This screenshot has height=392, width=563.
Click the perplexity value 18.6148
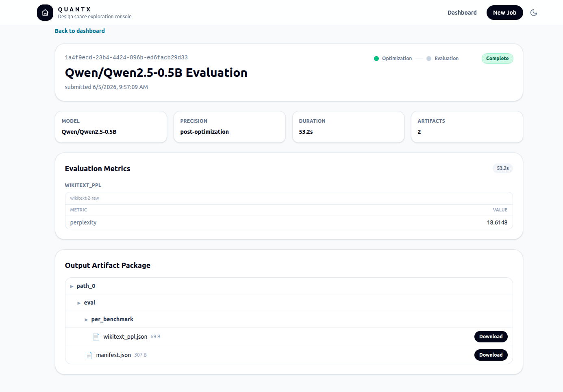497,222
